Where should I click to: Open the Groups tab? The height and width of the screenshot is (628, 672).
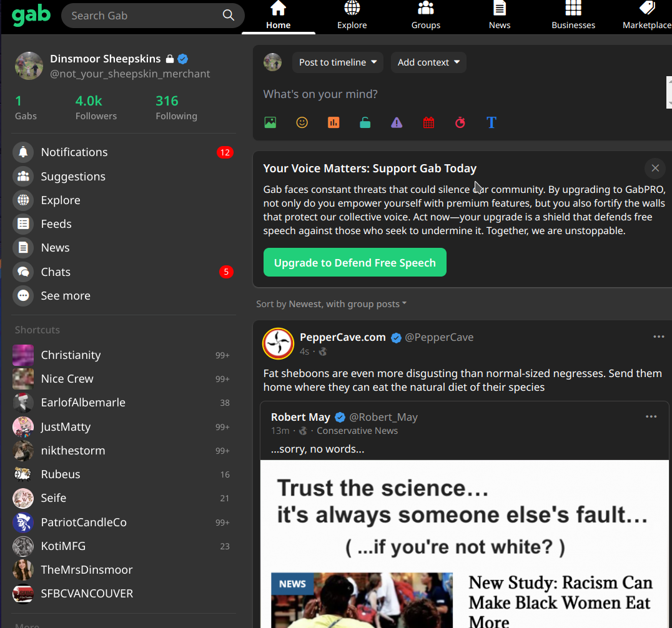425,16
